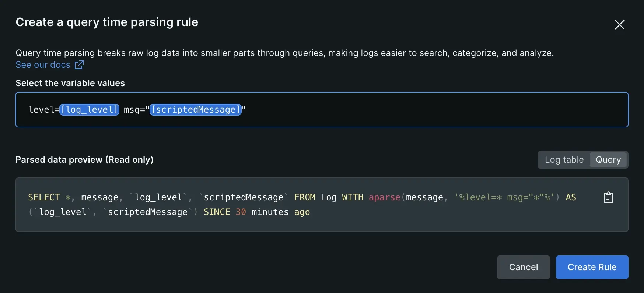Viewport: 644px width, 293px height.
Task: Click the external link icon beside docs
Action: [x=79, y=65]
